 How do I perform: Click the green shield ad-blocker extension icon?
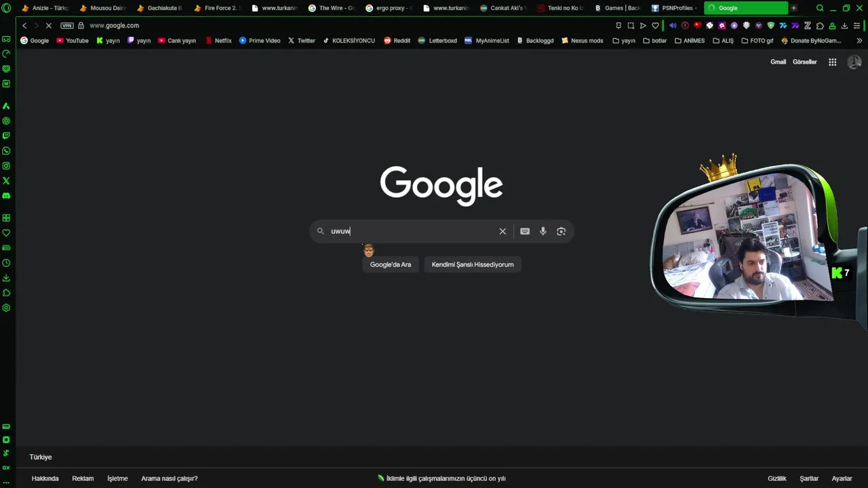pos(770,26)
